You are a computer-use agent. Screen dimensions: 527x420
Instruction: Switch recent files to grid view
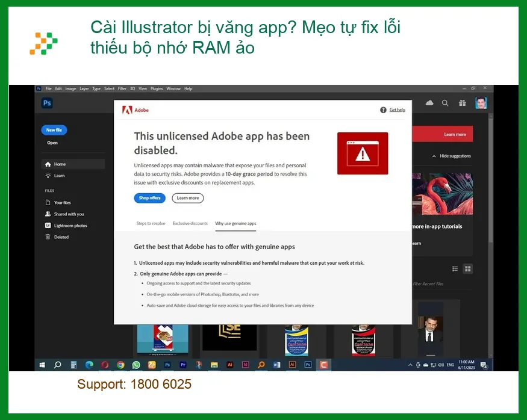468,268
